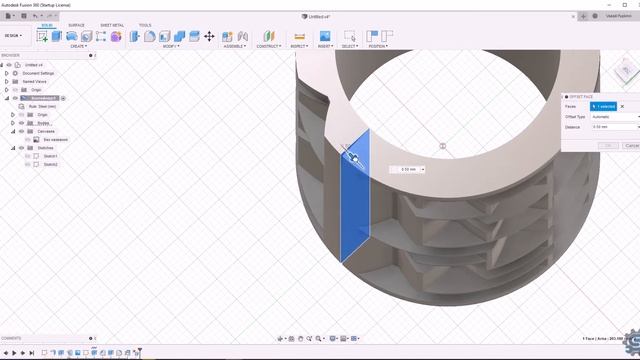This screenshot has height=360, width=640.
Task: Toggle visibility of the canvas image item
Action: pos(28,140)
